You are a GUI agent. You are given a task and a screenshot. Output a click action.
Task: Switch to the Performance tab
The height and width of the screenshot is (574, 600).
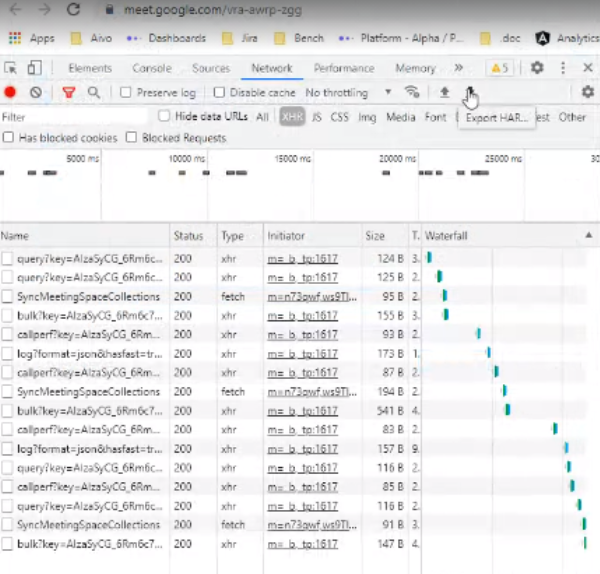(x=344, y=68)
